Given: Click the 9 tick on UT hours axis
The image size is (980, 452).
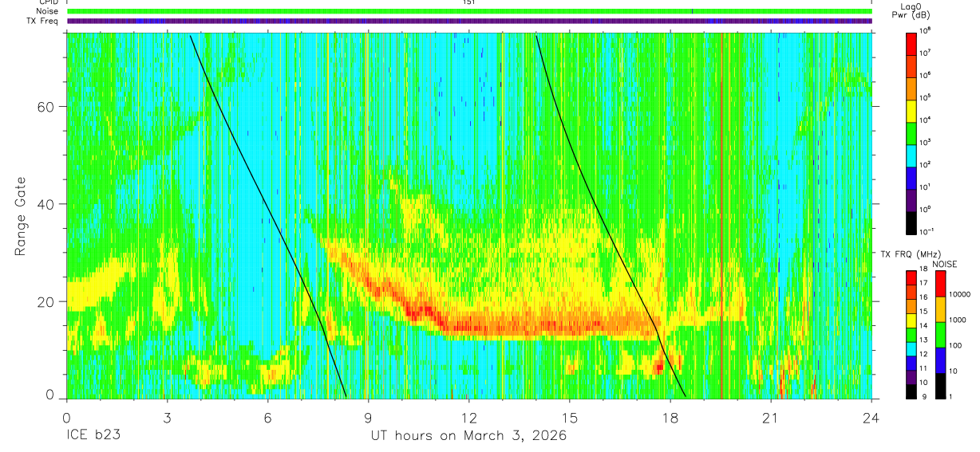Looking at the screenshot, I should coord(369,418).
